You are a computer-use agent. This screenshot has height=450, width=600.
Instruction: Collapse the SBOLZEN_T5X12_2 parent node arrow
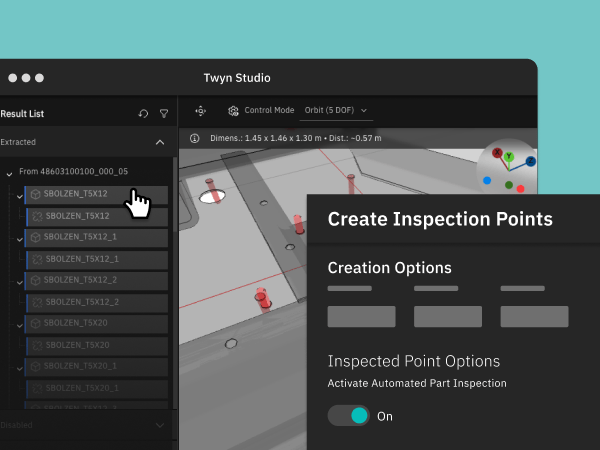point(19,282)
